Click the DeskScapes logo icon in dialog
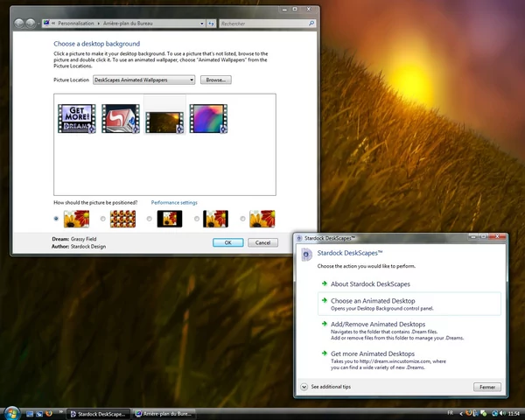This screenshot has width=525, height=420. (305, 255)
